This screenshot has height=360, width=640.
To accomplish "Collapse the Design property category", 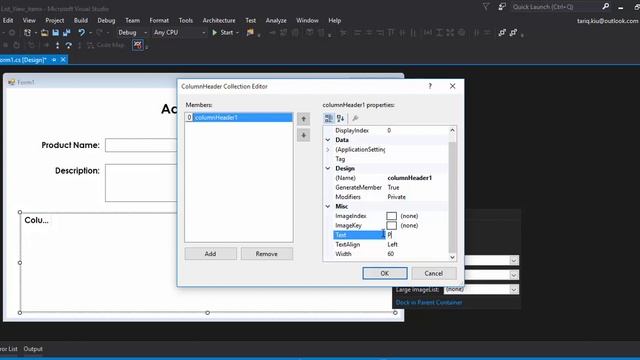I will tap(328, 169).
